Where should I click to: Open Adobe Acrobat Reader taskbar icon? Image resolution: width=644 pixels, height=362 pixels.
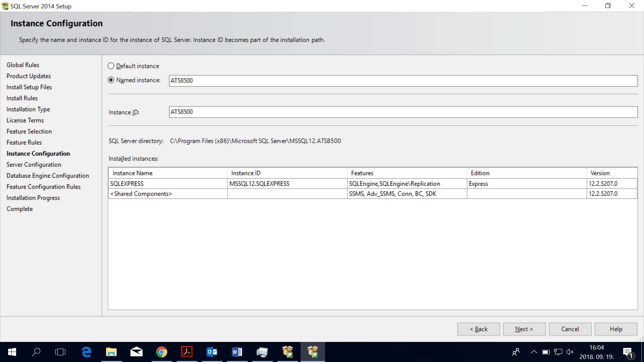click(x=187, y=352)
